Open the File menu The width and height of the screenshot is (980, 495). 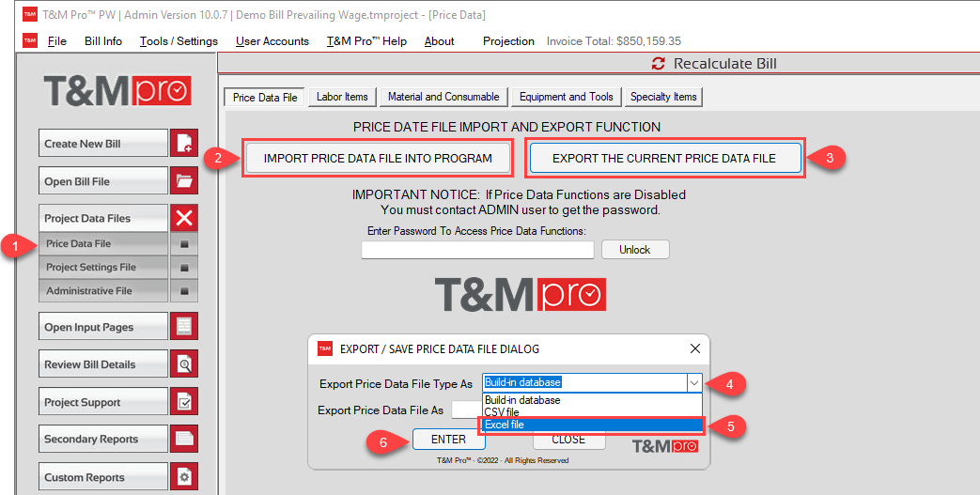[x=57, y=41]
